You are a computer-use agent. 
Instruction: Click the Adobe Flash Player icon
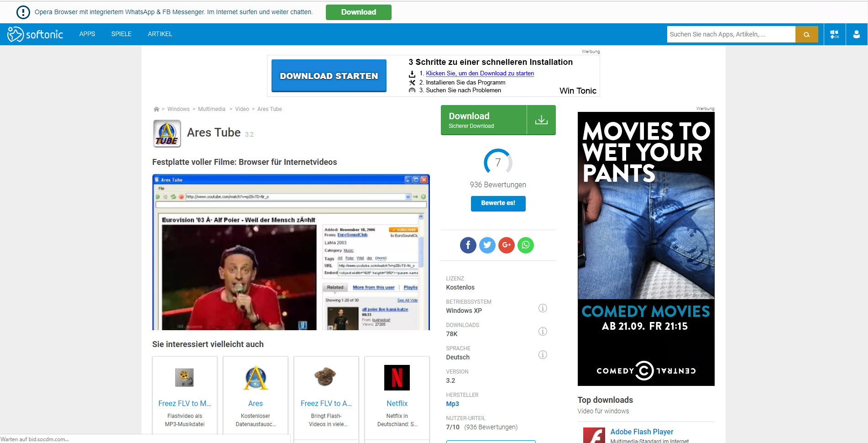pos(594,435)
